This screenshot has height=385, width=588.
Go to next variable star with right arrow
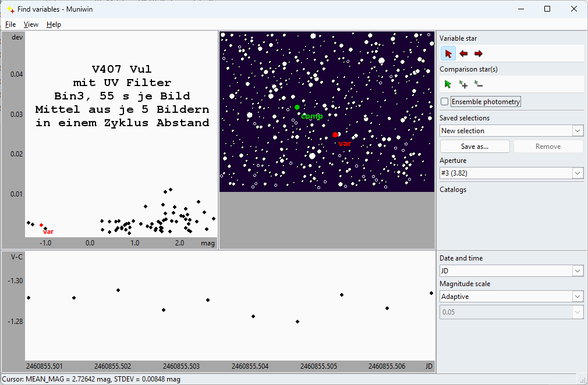479,54
